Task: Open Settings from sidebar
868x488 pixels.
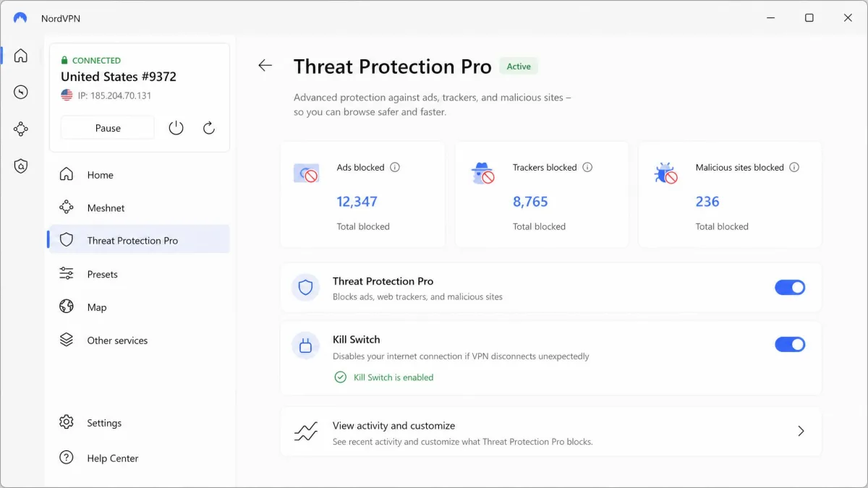Action: point(139,423)
